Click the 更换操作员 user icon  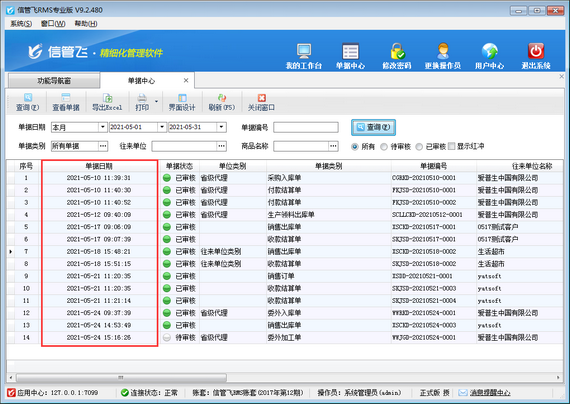443,51
